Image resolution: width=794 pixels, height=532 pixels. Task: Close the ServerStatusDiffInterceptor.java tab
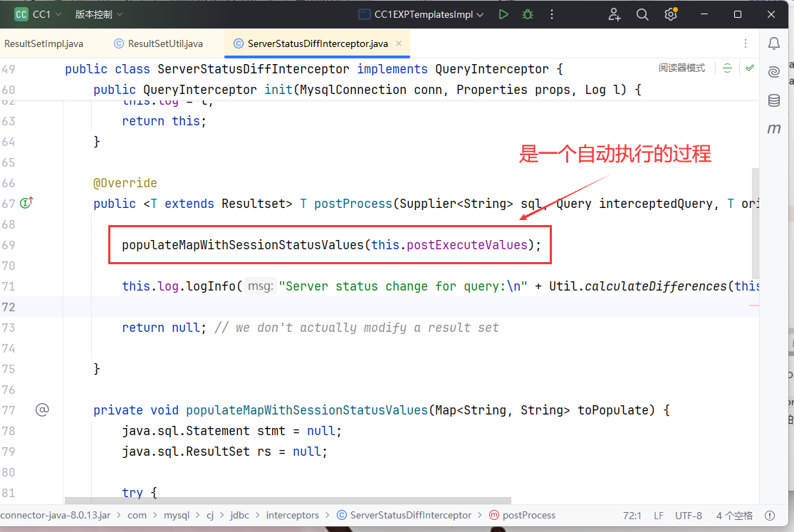point(399,43)
